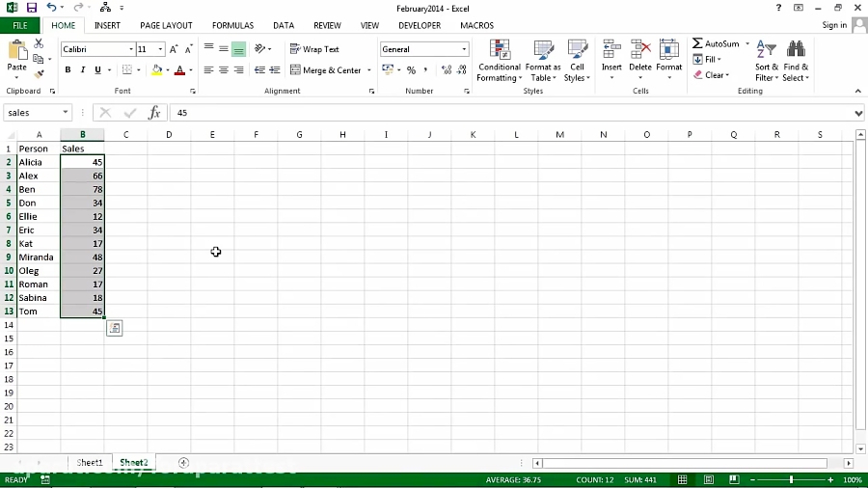Open the General number format dropdown
The image size is (868, 488).
[x=464, y=49]
